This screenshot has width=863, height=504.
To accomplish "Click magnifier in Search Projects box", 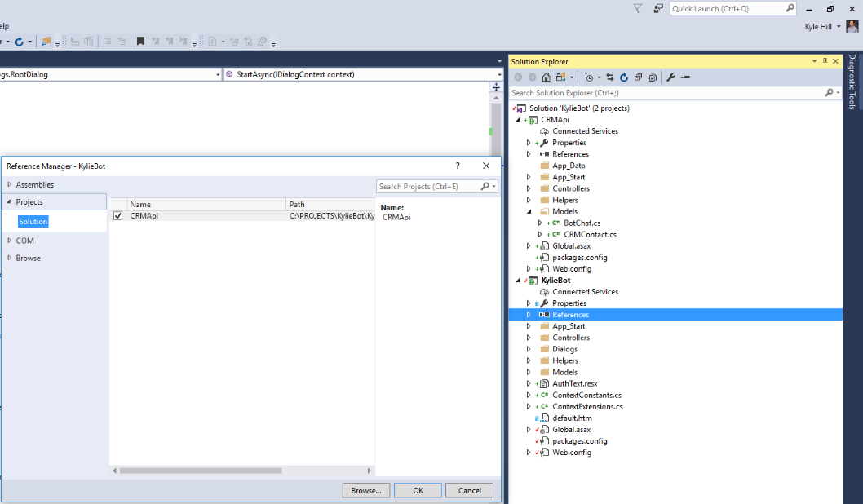I will tap(485, 186).
